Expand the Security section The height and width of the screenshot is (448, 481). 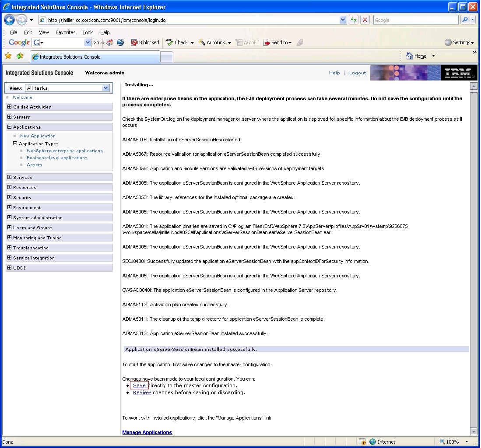[x=10, y=197]
